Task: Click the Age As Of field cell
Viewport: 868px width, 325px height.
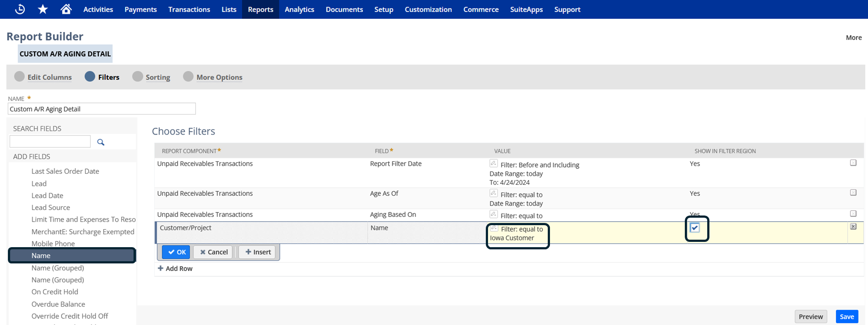Action: [x=384, y=193]
